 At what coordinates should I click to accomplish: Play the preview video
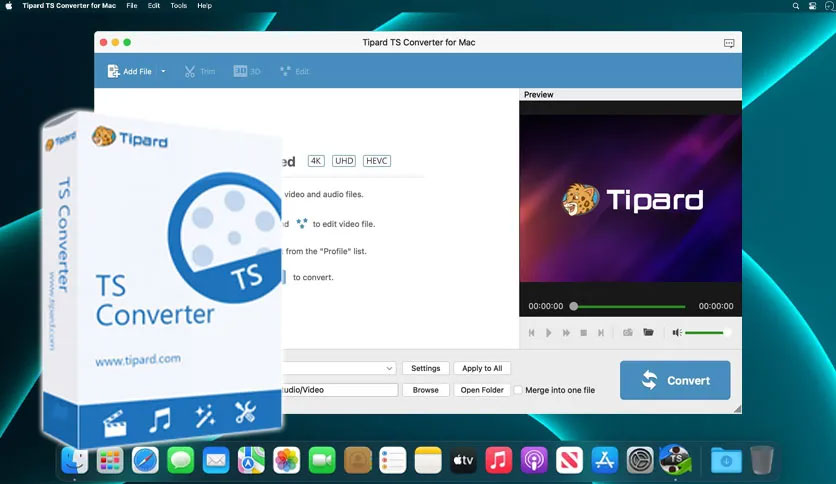click(549, 333)
